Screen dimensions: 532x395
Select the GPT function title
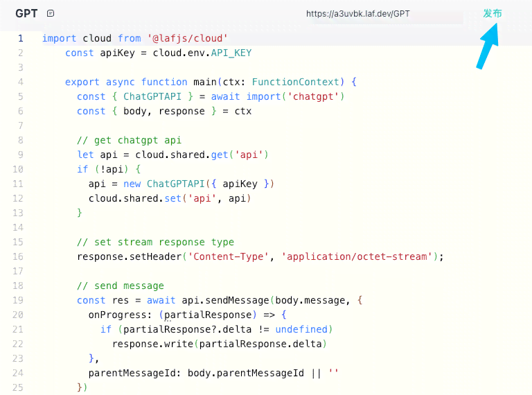click(26, 14)
